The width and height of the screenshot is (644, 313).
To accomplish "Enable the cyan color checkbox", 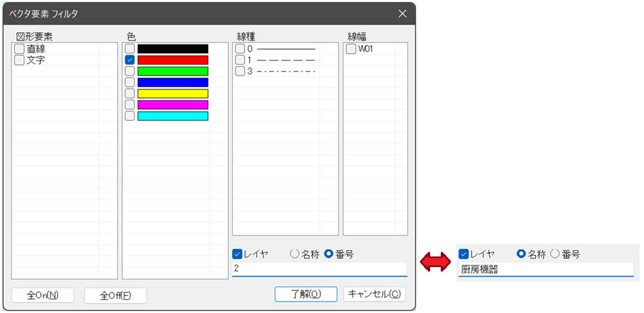I will (x=130, y=116).
